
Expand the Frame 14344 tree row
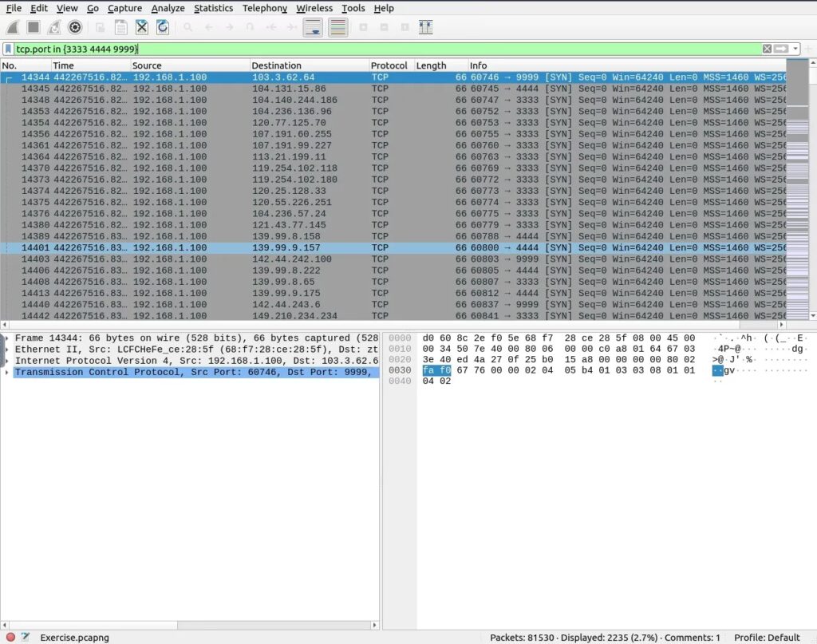[6, 338]
